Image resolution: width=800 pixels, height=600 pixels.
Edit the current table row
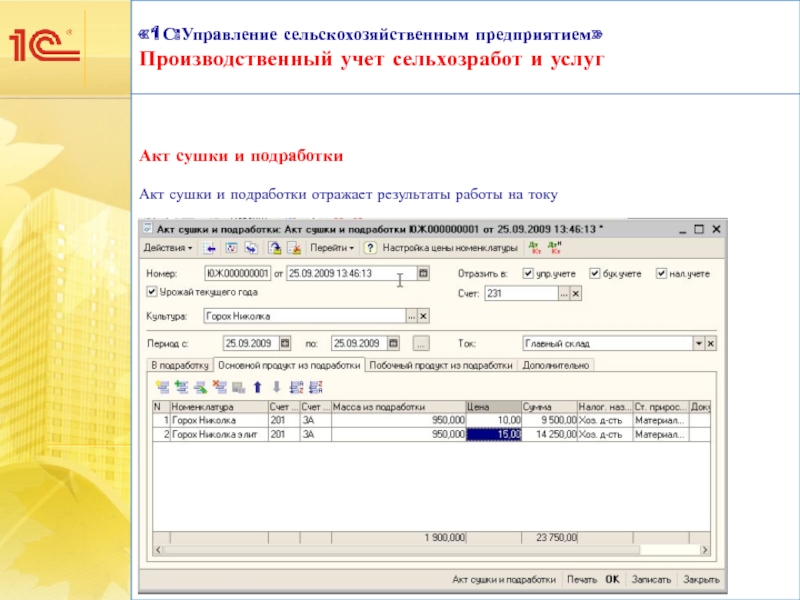201,387
